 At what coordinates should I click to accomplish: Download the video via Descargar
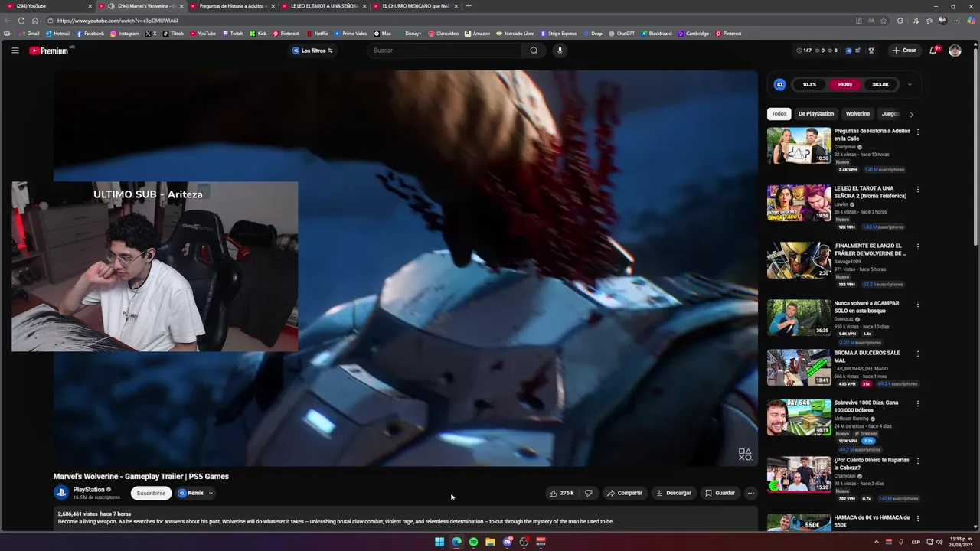point(674,493)
